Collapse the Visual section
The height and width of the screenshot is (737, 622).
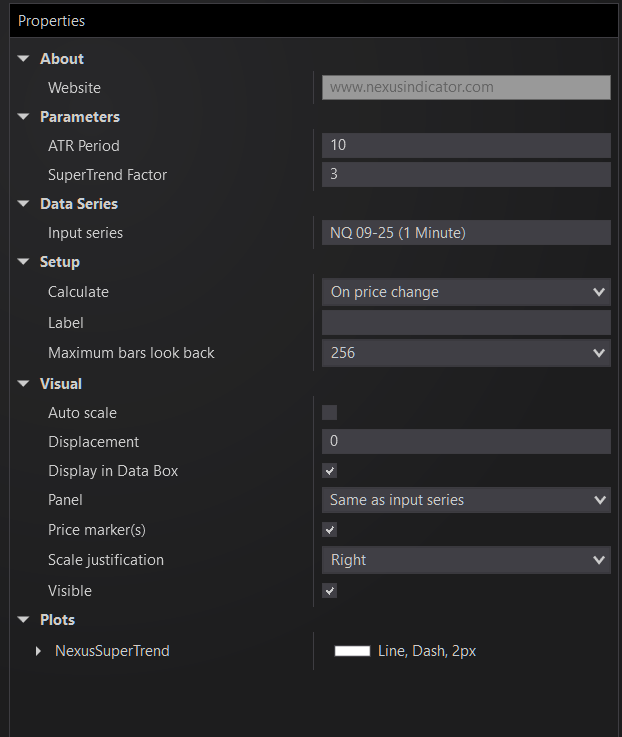(x=24, y=384)
